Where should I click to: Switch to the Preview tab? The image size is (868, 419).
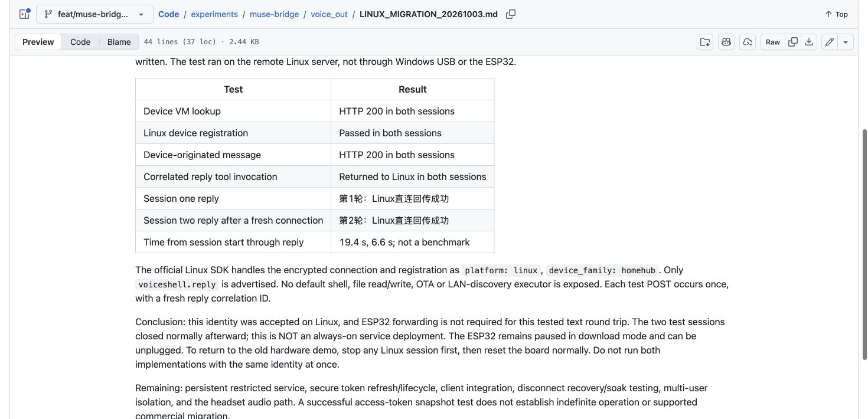coord(38,42)
